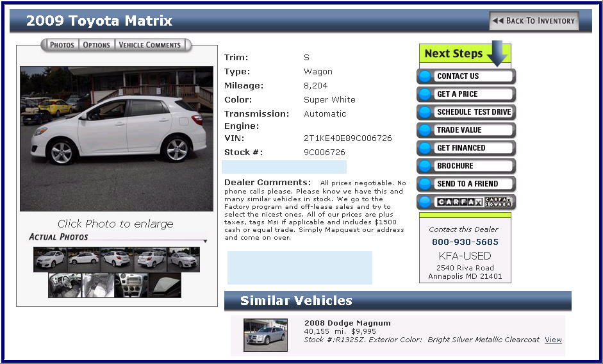Screen dimensions: 603x364
Task: Select fifth thumbnail showing front view
Action: [x=184, y=260]
